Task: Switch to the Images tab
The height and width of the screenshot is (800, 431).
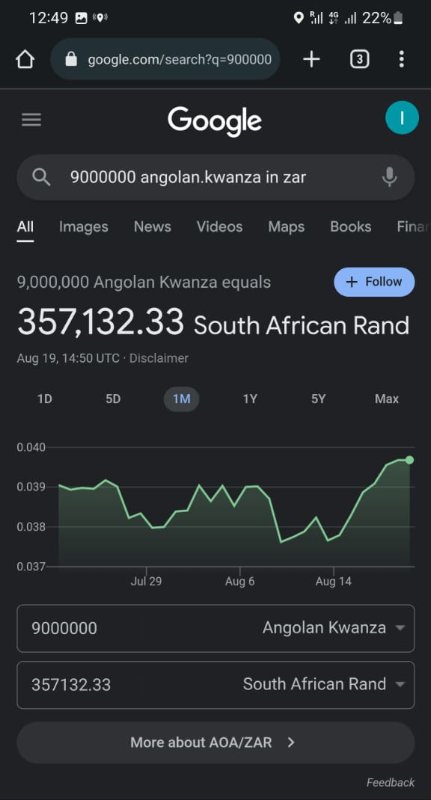Action: (x=84, y=227)
